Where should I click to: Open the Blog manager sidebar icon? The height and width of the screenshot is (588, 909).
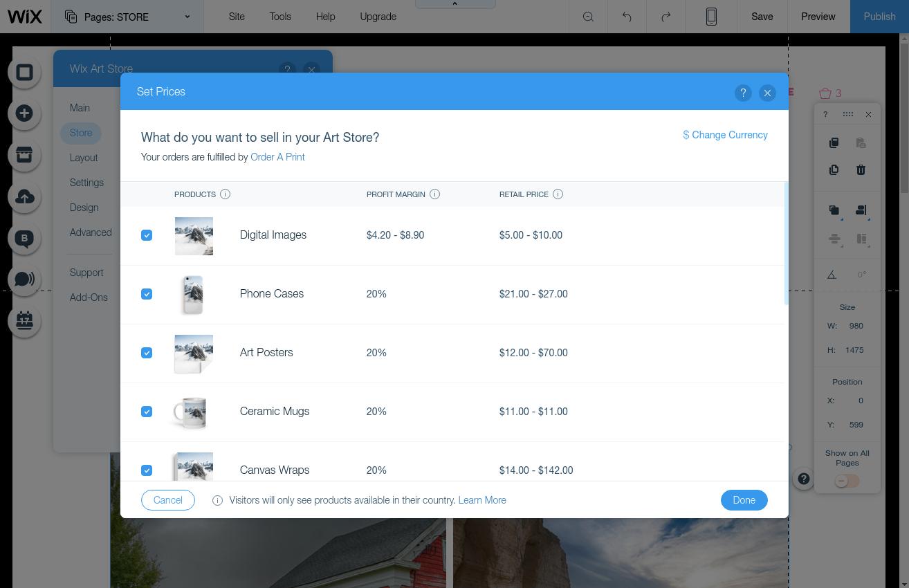[24, 238]
